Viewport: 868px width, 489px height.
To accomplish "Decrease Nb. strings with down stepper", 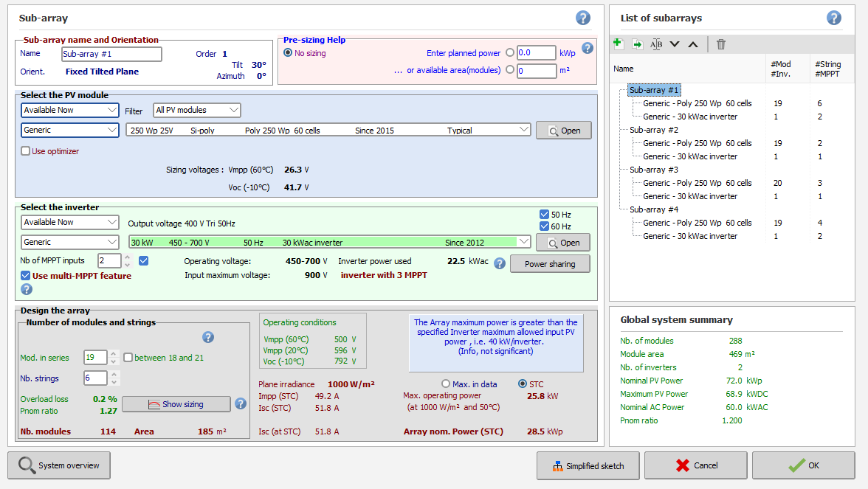I will 114,382.
